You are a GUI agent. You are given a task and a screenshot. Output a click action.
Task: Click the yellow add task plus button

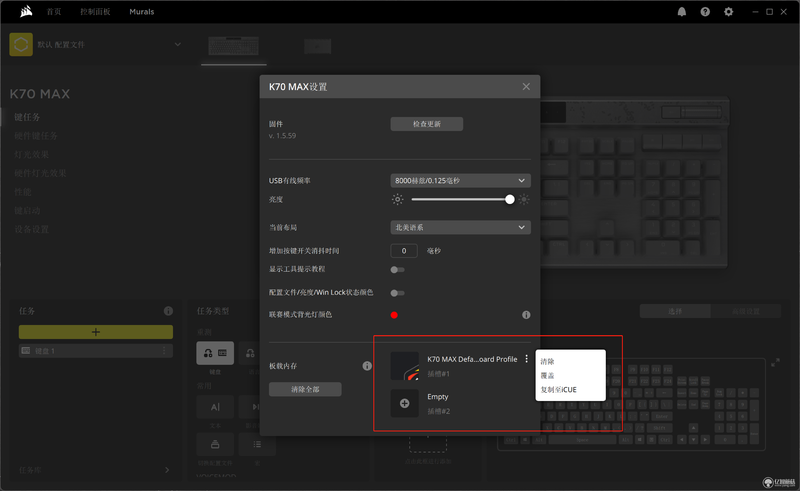pyautogui.click(x=96, y=332)
